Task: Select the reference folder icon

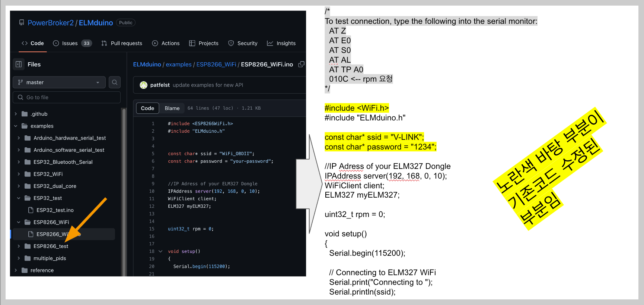Action: pyautogui.click(x=25, y=270)
